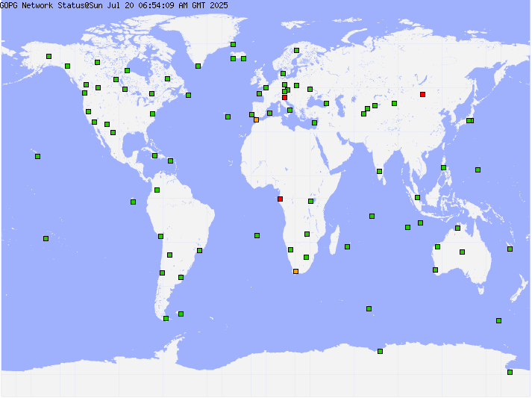
Task: Select the green marker at Santiago, Chile
Action: 163,273
